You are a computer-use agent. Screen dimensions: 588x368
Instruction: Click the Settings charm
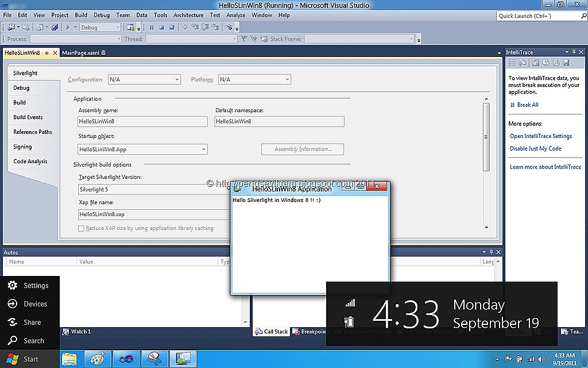click(29, 285)
